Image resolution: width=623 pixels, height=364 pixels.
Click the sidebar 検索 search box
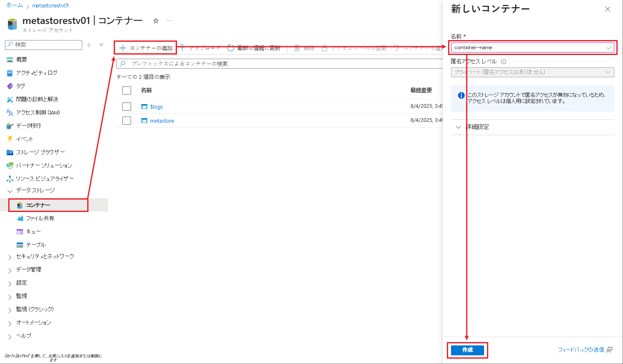click(x=43, y=45)
